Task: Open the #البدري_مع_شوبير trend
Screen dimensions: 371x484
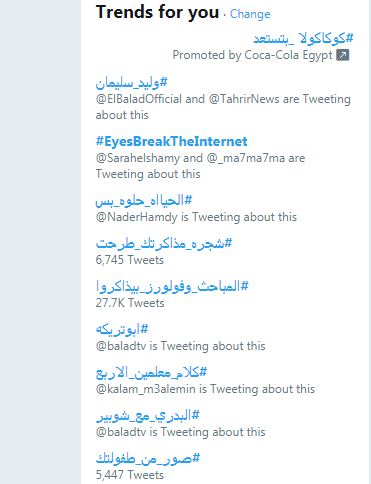Action: [147, 415]
